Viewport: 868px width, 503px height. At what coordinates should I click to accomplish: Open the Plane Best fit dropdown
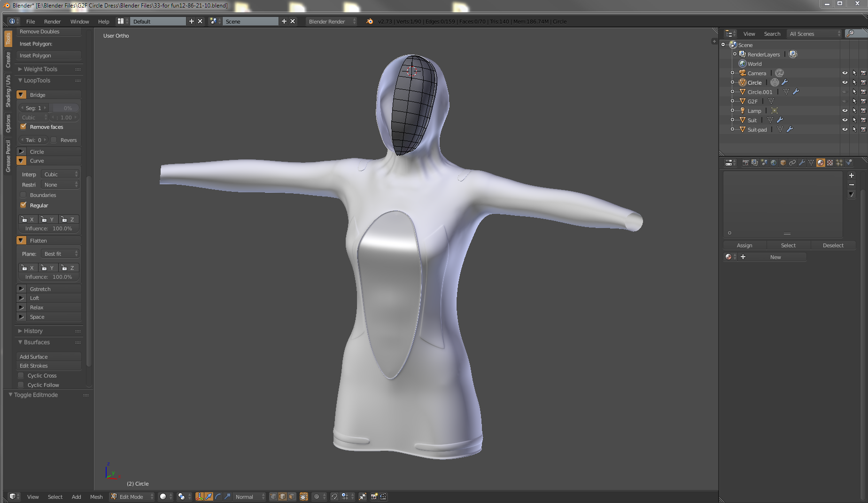60,253
